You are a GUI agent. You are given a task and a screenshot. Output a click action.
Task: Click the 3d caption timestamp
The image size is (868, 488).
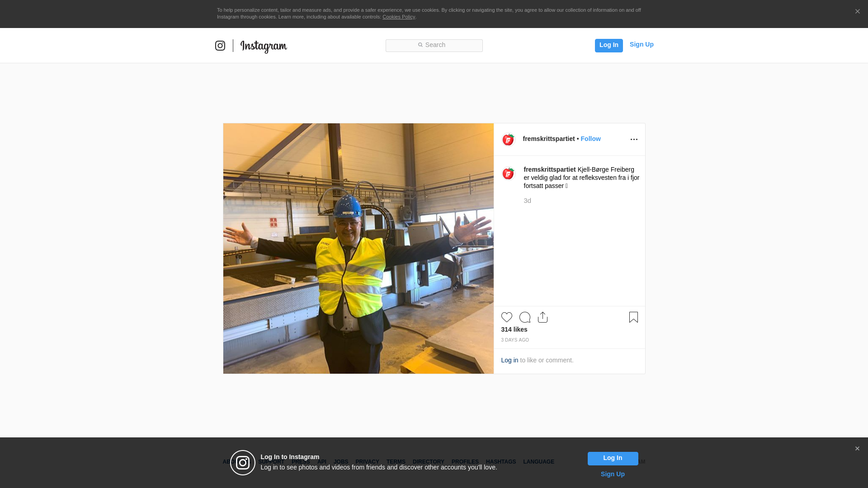point(527,201)
